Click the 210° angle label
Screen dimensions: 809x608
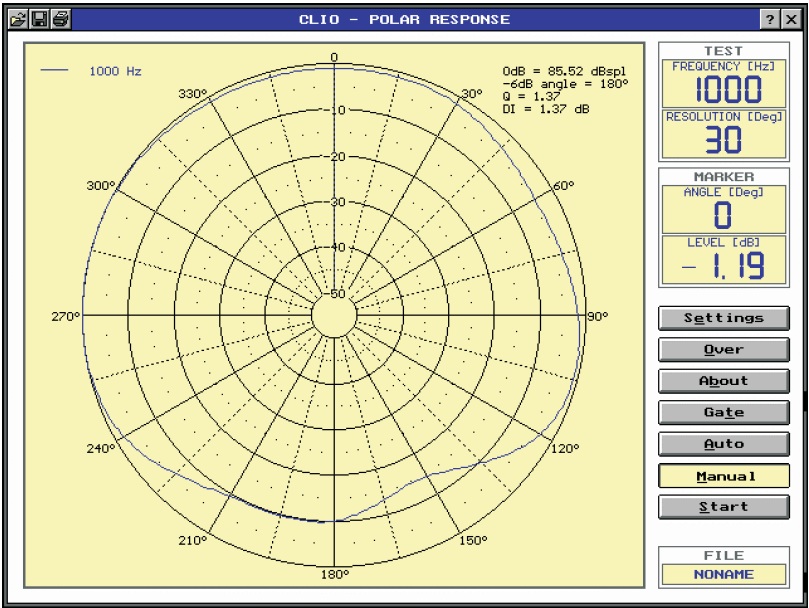(x=192, y=540)
